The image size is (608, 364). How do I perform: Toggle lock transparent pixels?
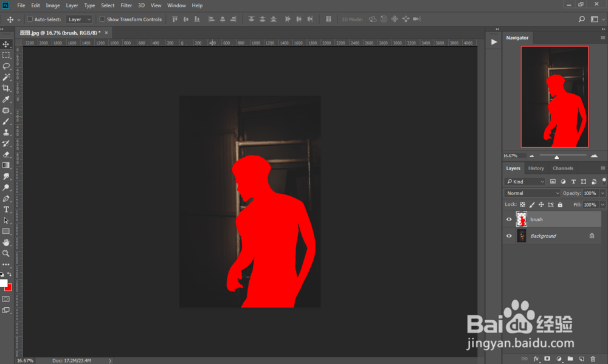[523, 205]
